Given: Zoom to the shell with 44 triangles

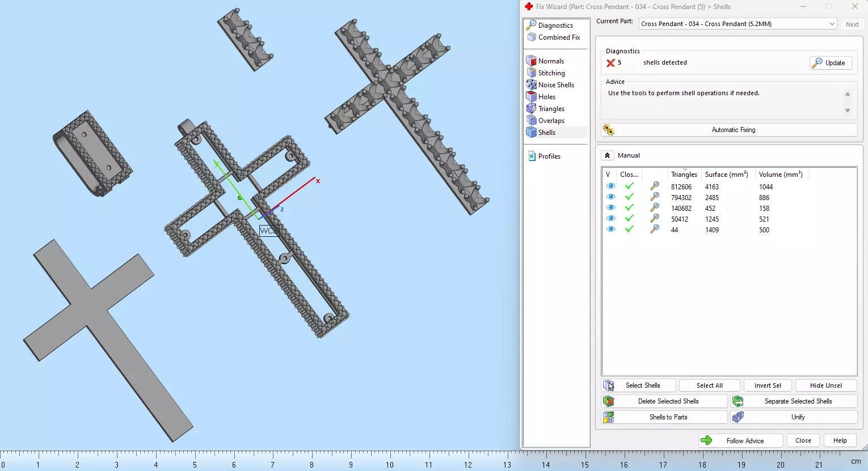Looking at the screenshot, I should [x=655, y=229].
